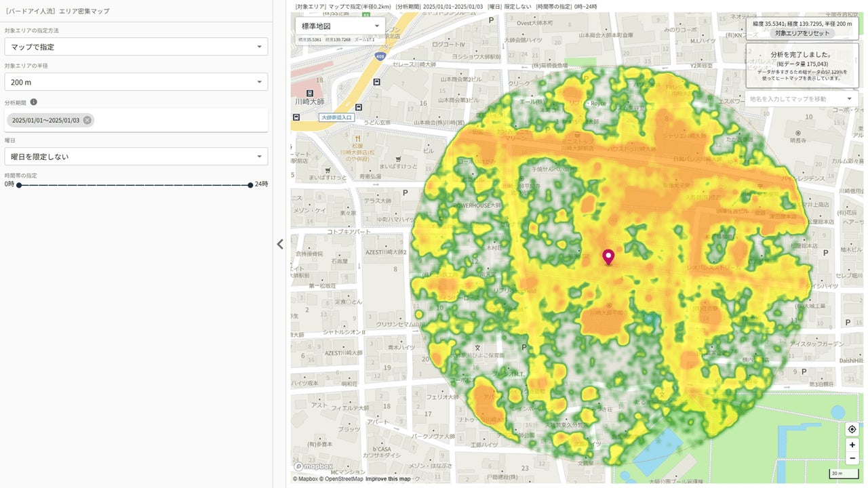Collapse the left settings panel chevron

(280, 244)
